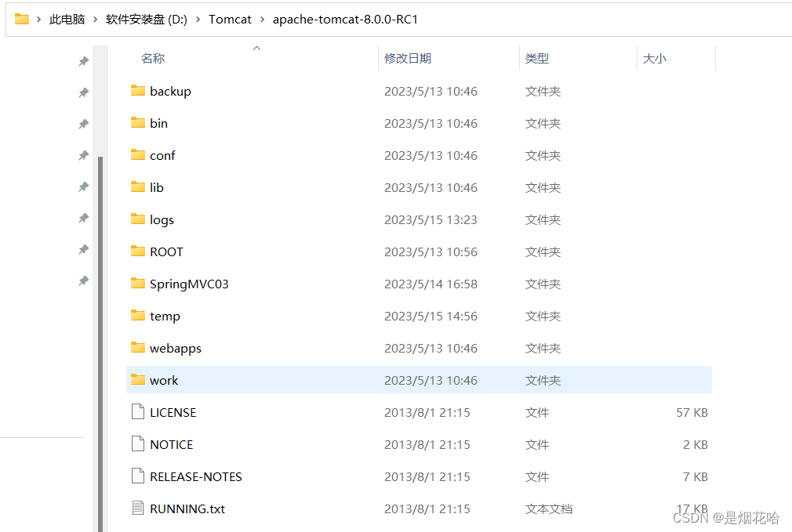Select the lib folder name
Image resolution: width=792 pixels, height=532 pixels.
[157, 188]
